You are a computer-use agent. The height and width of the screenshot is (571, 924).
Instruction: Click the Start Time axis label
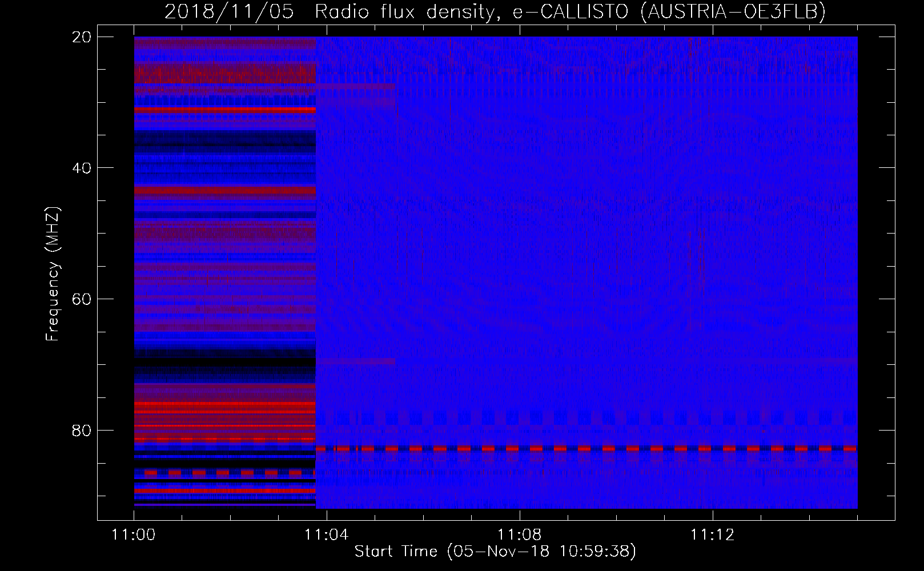(x=495, y=552)
